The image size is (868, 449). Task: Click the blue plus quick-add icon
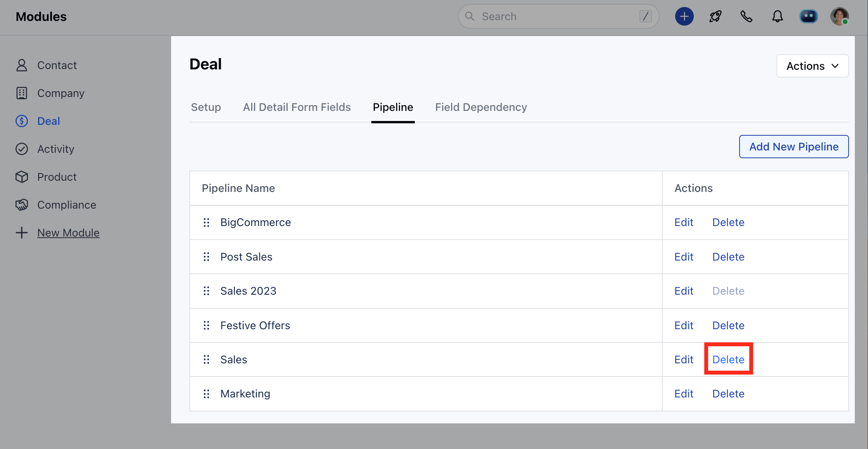[x=684, y=16]
